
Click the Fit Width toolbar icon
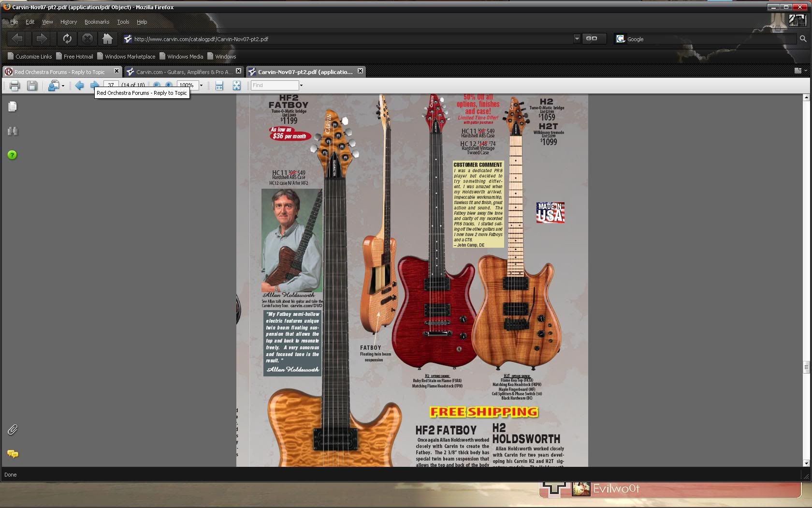tap(219, 86)
